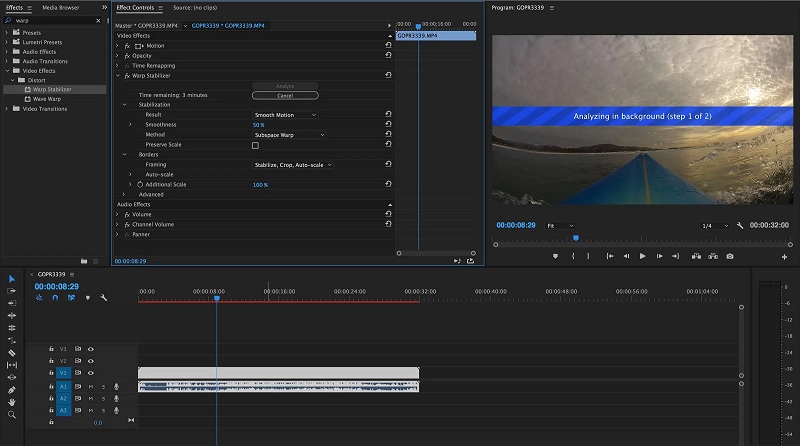
Task: Select the Razor tool in the toolbar
Action: tap(12, 352)
